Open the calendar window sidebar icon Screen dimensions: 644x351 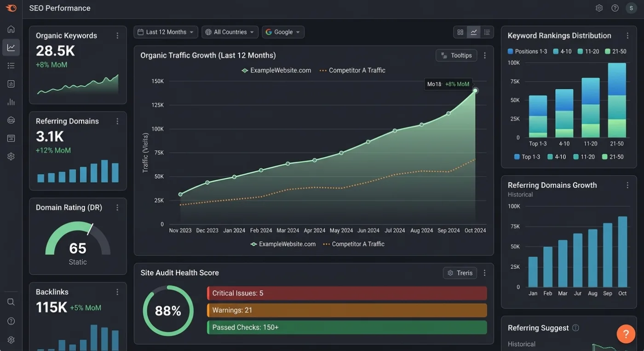pyautogui.click(x=11, y=138)
